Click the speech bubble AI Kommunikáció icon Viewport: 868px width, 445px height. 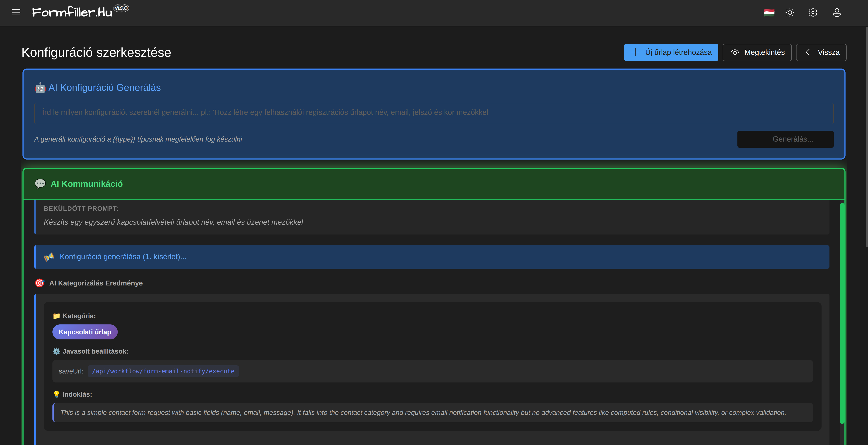coord(40,184)
